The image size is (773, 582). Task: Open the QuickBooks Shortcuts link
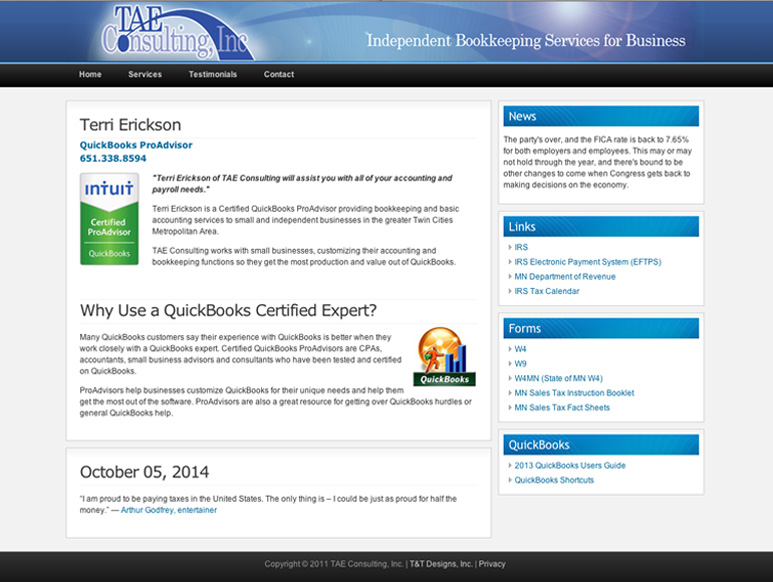pos(554,481)
